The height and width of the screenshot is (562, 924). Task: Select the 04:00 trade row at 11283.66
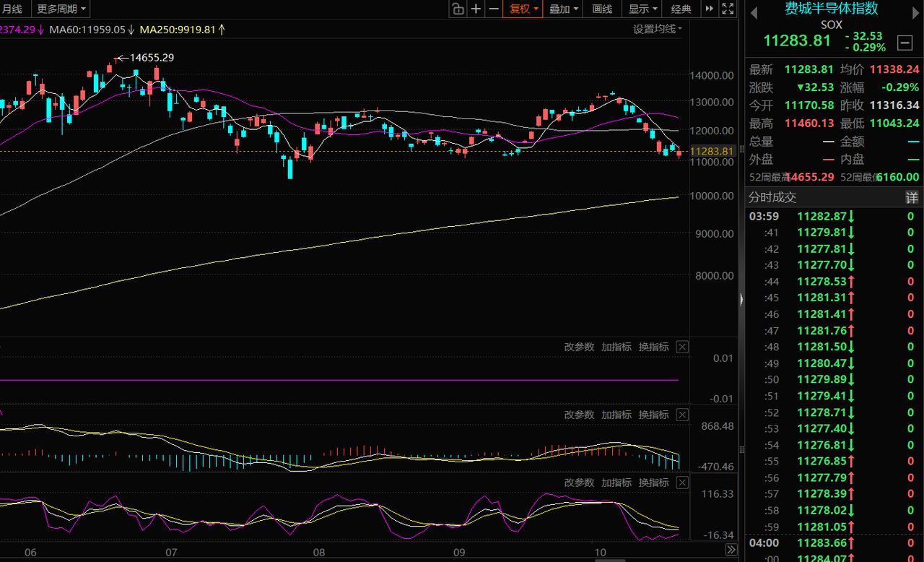tap(834, 542)
